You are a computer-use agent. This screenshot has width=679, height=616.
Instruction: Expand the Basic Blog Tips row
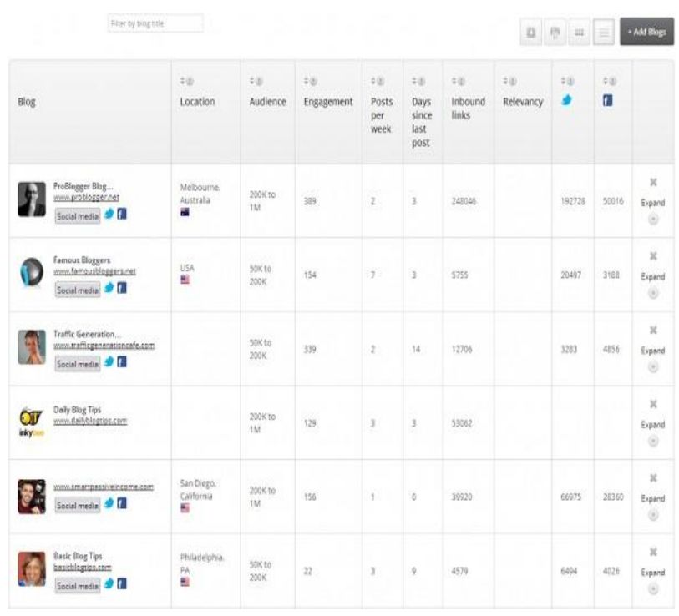pyautogui.click(x=653, y=573)
